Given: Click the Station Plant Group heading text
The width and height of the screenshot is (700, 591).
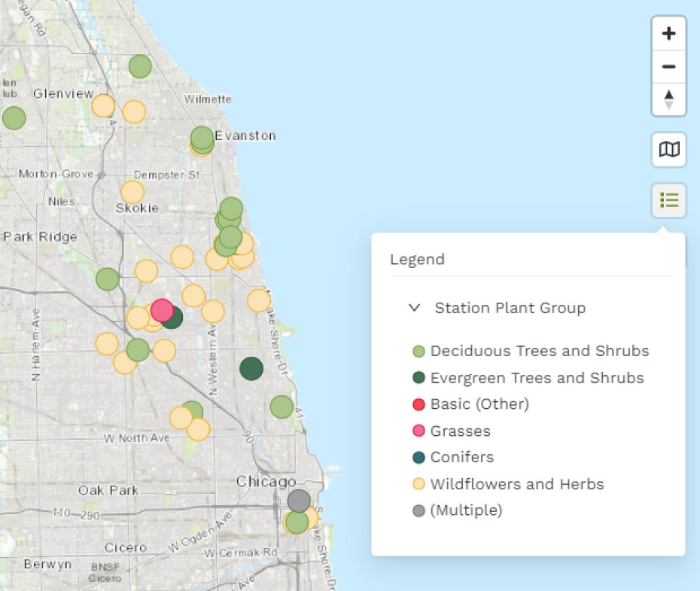Looking at the screenshot, I should coord(510,308).
